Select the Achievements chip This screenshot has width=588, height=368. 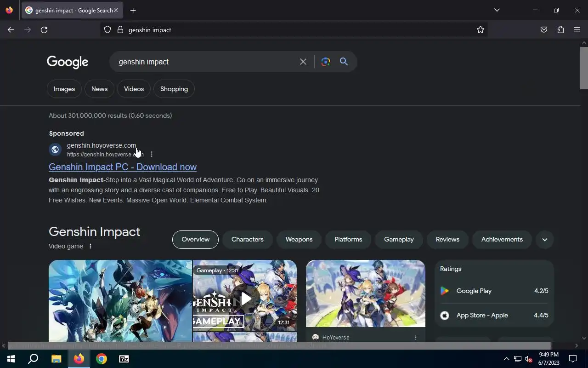point(502,239)
